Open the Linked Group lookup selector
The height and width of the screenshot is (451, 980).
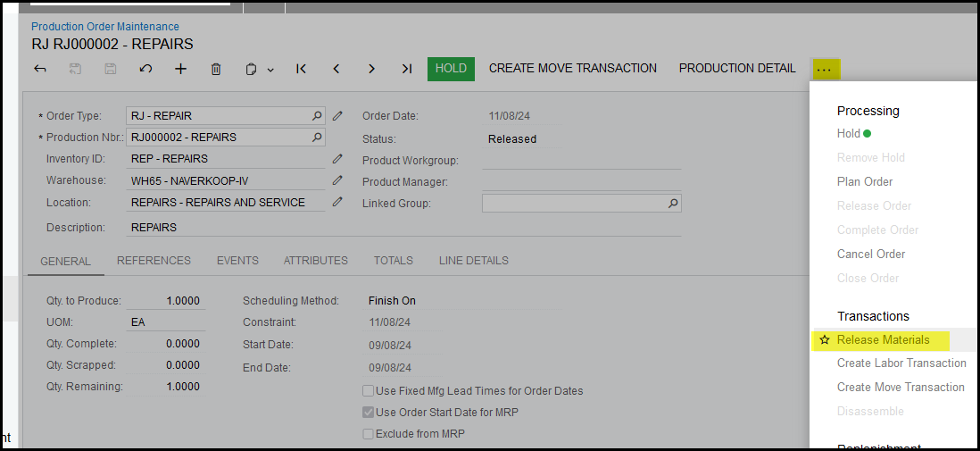pos(673,204)
